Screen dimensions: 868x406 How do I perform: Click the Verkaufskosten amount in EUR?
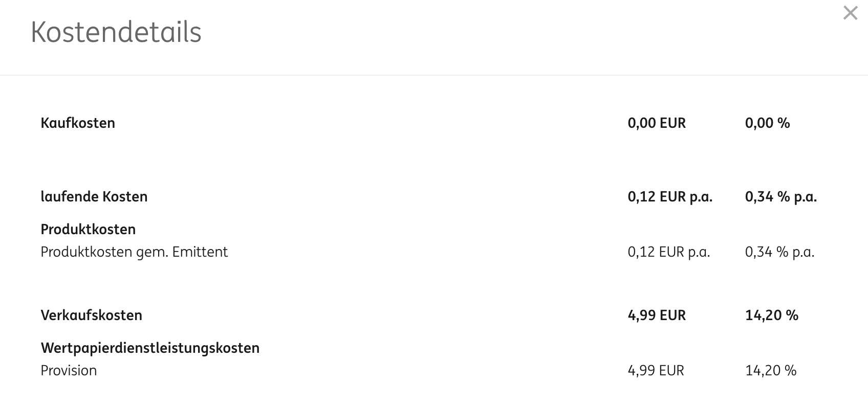pos(657,315)
